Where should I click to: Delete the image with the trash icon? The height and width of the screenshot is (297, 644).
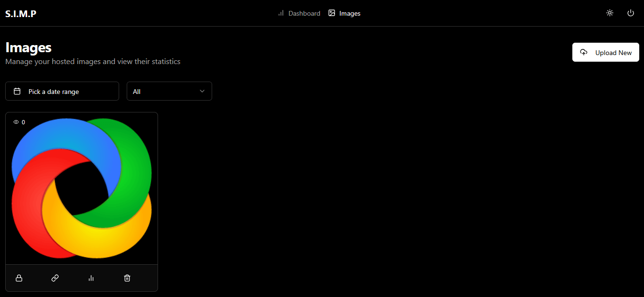[x=127, y=278]
